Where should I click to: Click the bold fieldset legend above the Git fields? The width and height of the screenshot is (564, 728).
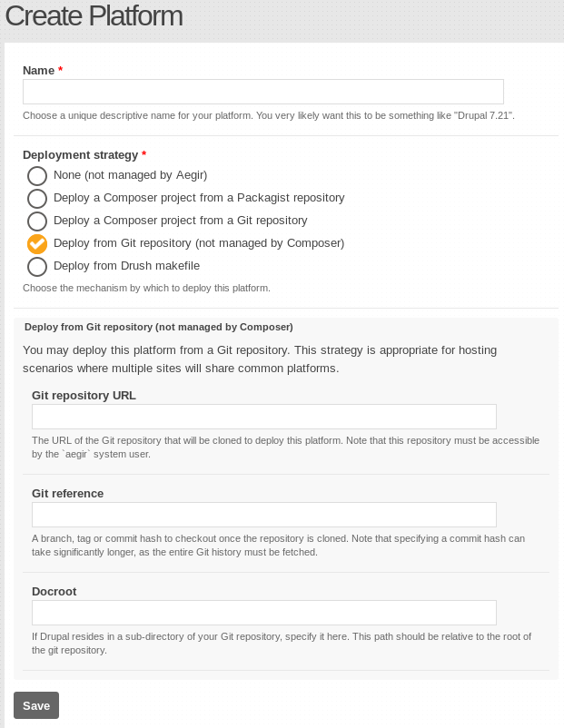click(158, 327)
